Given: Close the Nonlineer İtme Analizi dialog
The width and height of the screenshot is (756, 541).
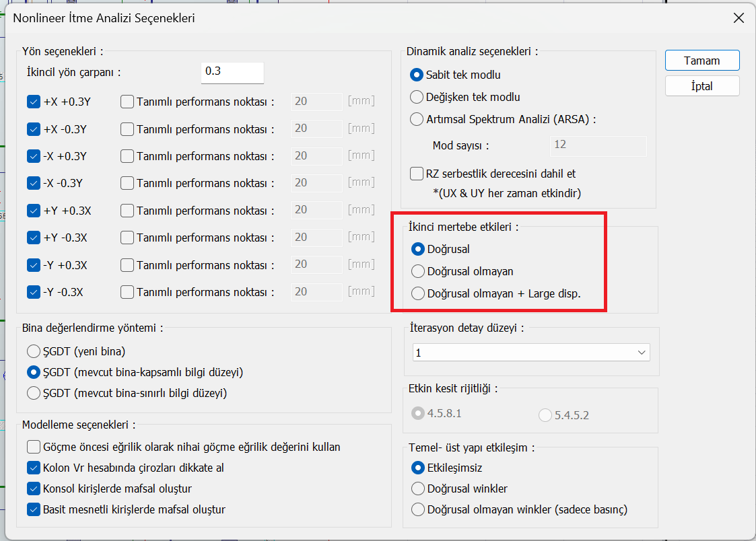Looking at the screenshot, I should point(738,18).
